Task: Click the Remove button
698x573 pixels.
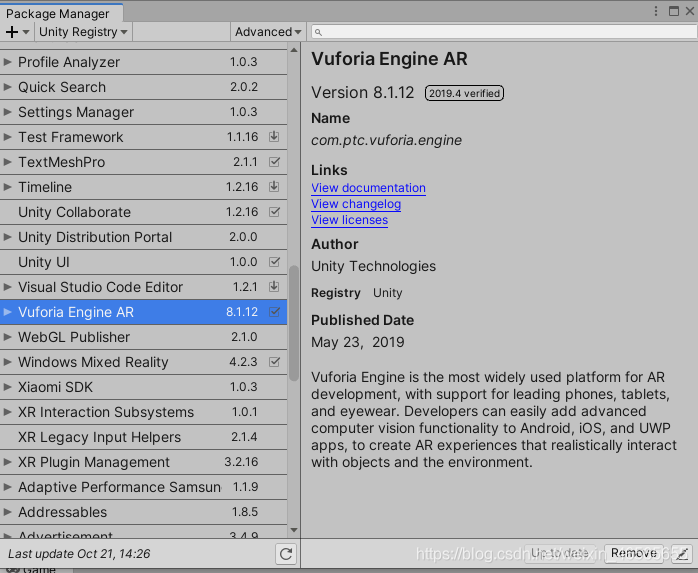Action: [633, 553]
